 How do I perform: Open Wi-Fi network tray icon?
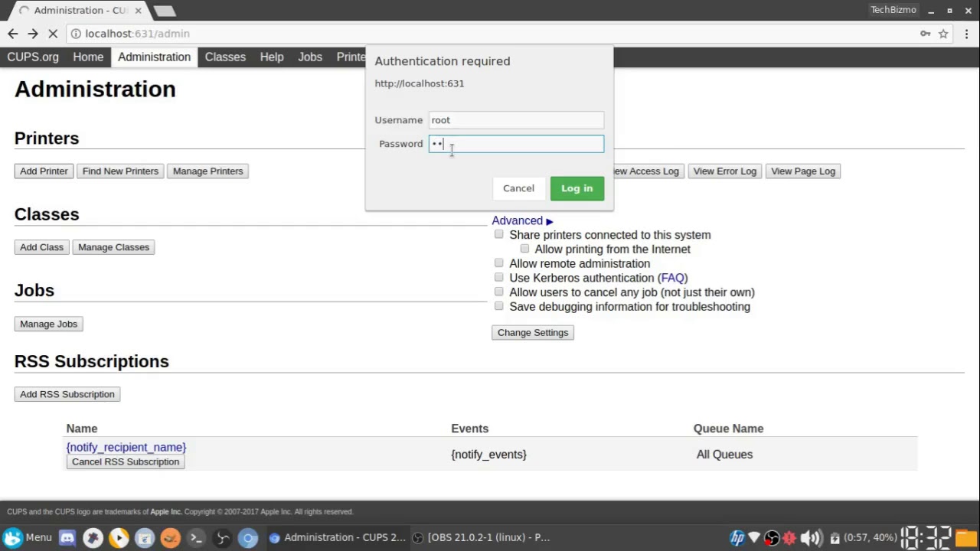(754, 538)
